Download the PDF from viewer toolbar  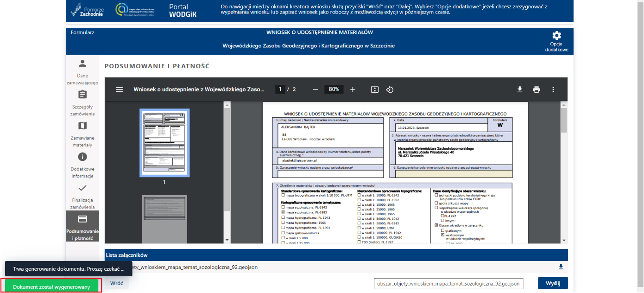[x=520, y=89]
